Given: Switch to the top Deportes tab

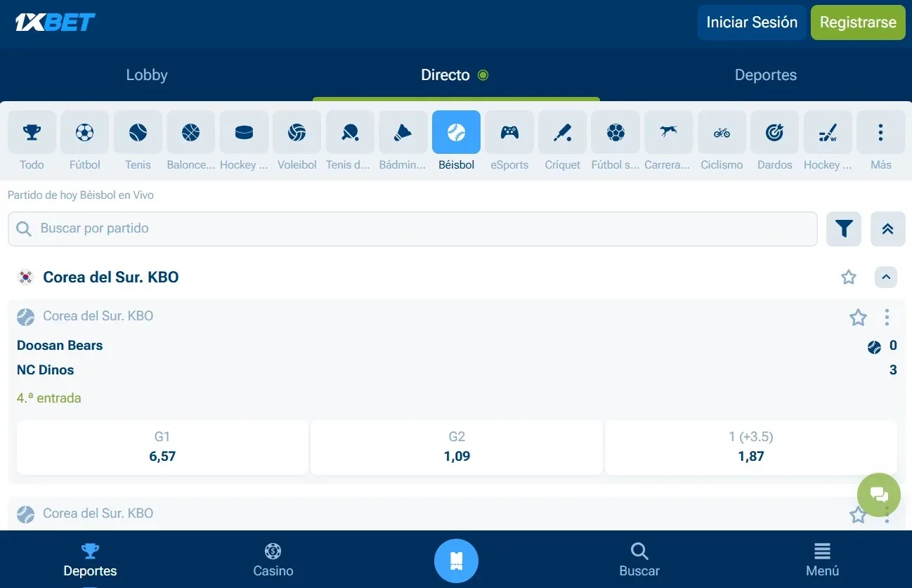Looking at the screenshot, I should coord(766,75).
